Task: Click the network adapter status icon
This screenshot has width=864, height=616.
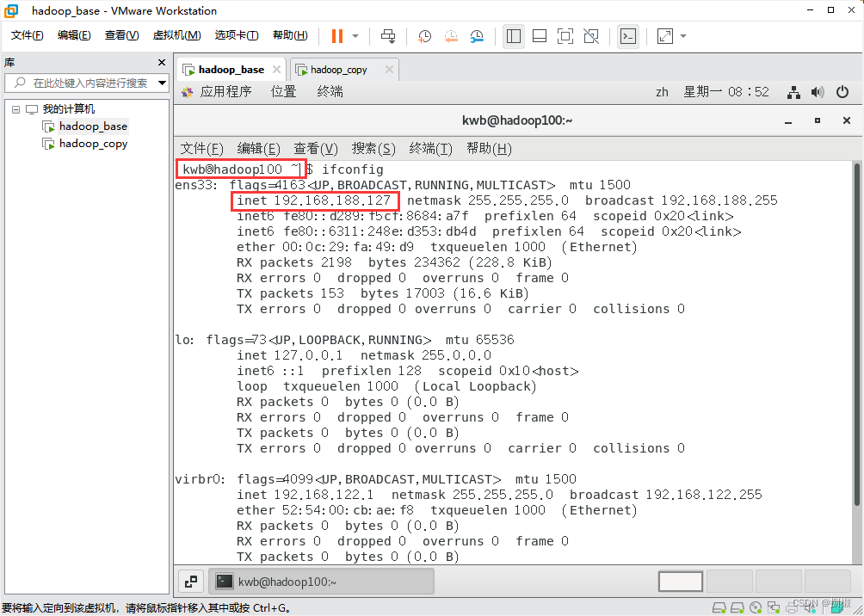Action: 775,608
